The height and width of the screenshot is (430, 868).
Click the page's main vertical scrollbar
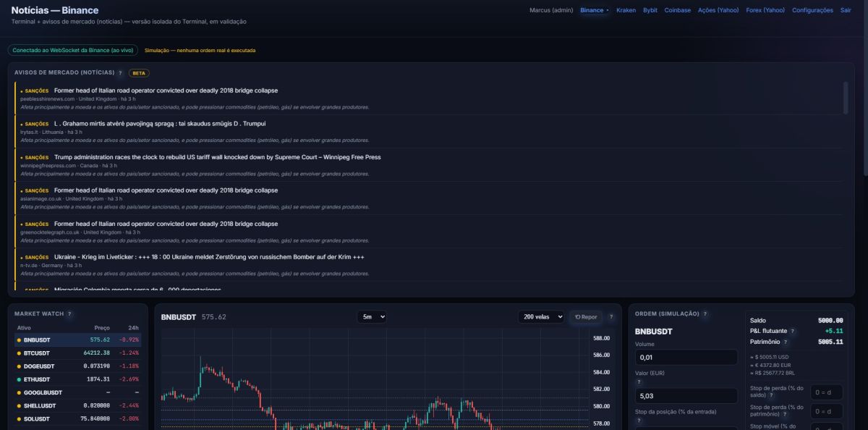click(864, 87)
